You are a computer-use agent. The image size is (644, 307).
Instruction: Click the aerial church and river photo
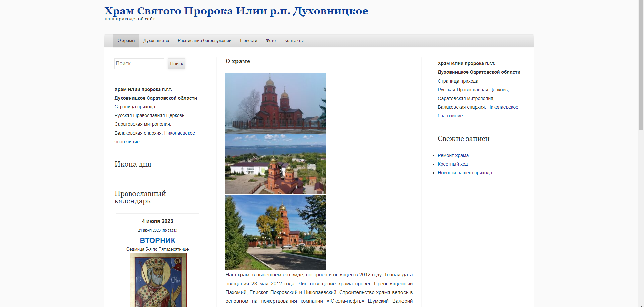click(275, 164)
